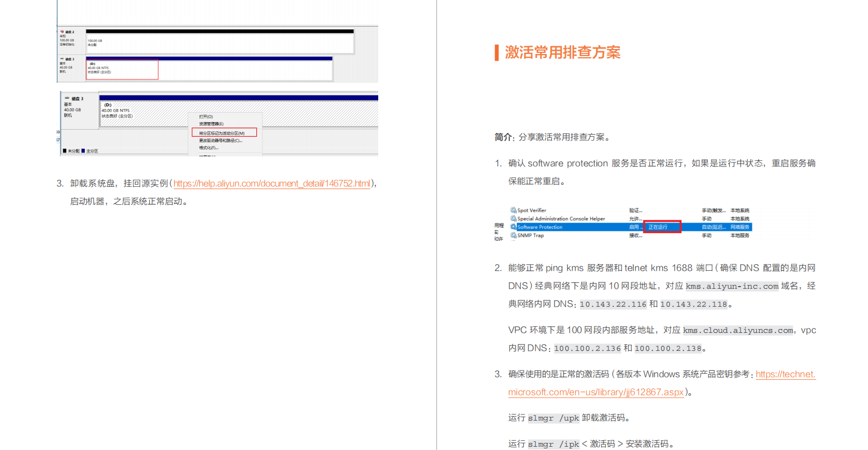Click the Spot Verifier service gear icon
868x450 pixels.
(x=513, y=210)
